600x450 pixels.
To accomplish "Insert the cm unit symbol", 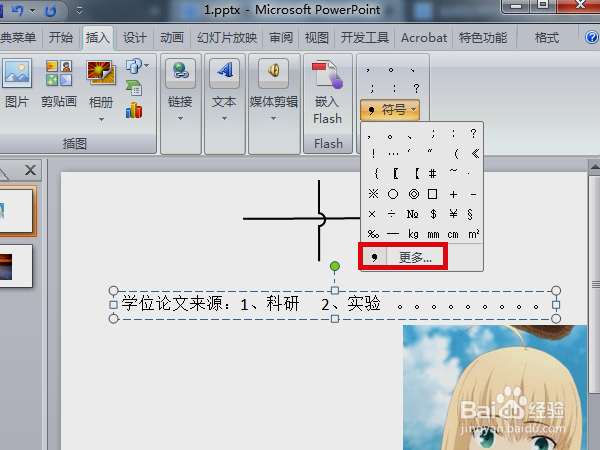I will (x=453, y=234).
